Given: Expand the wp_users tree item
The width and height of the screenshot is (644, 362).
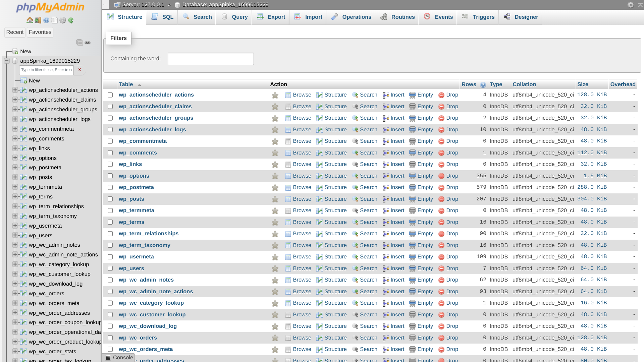Looking at the screenshot, I should point(15,235).
